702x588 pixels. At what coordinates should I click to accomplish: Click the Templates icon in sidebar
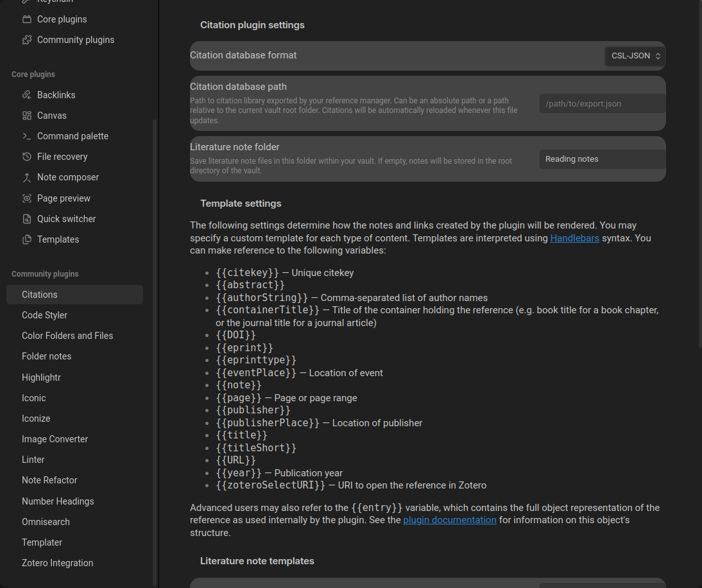pos(27,239)
